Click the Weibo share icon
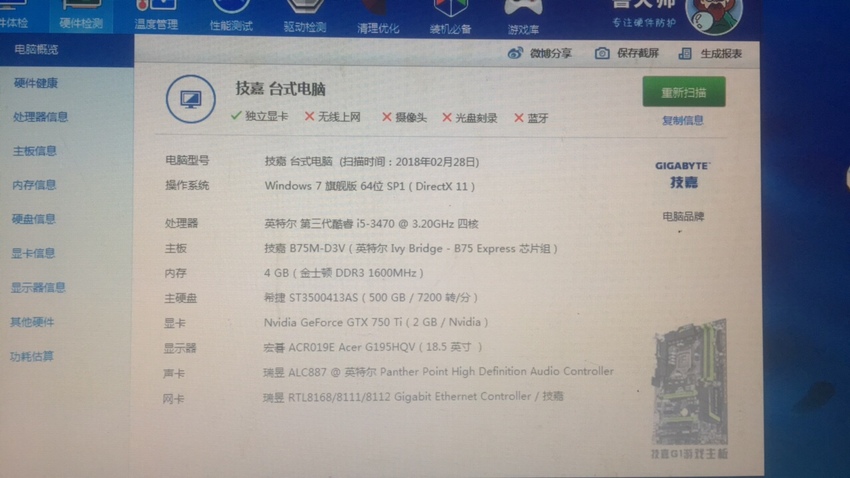Viewport: 850px width, 478px height. 515,53
